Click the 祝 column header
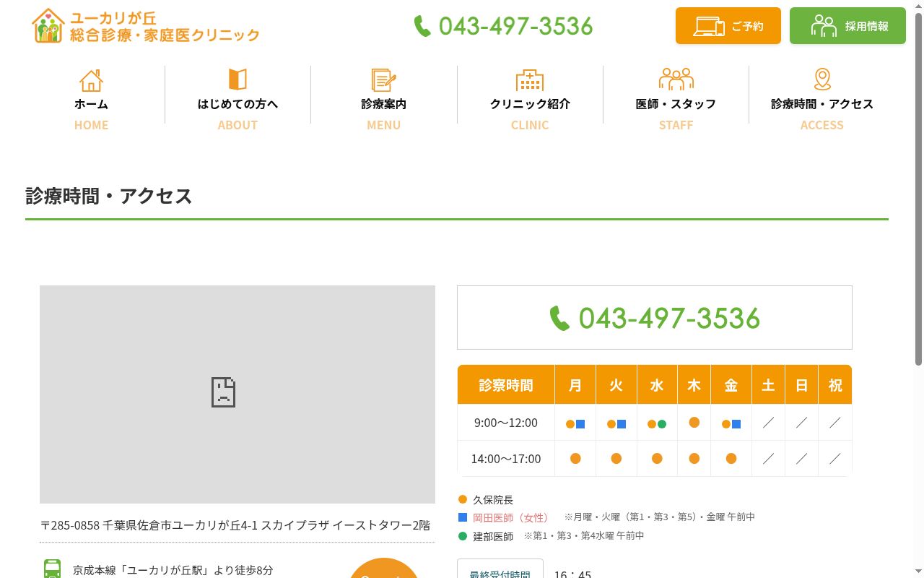Viewport: 924px width, 578px height. 835,385
